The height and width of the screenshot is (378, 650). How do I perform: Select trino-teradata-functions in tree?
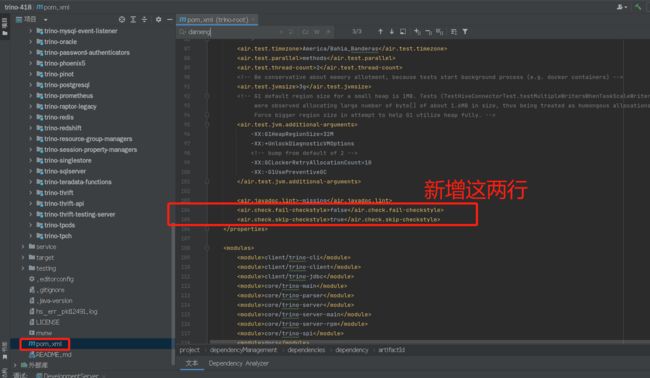pos(78,182)
